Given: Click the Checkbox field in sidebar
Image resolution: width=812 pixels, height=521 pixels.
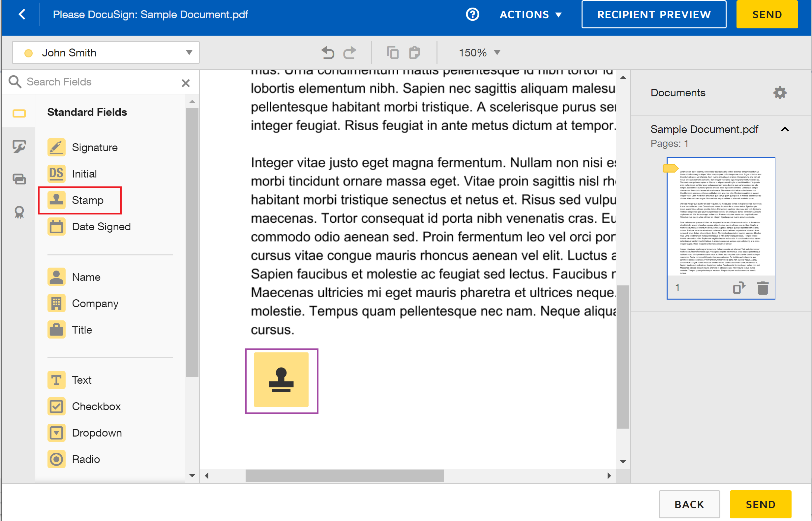Looking at the screenshot, I should 97,406.
